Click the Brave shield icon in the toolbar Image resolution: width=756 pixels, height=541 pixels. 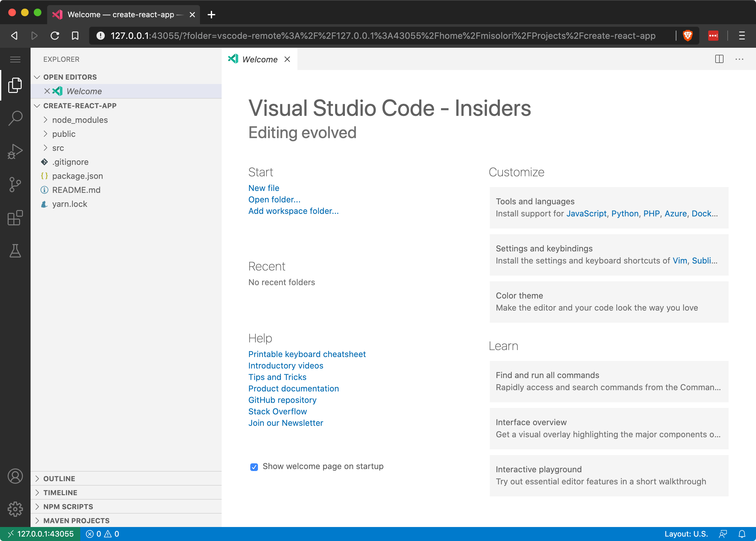tap(688, 36)
